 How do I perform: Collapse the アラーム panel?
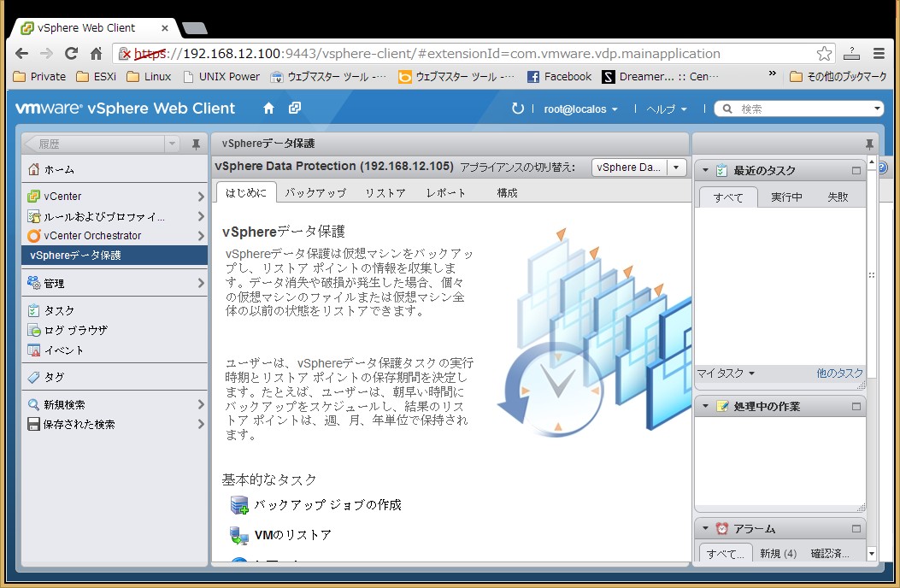[705, 529]
